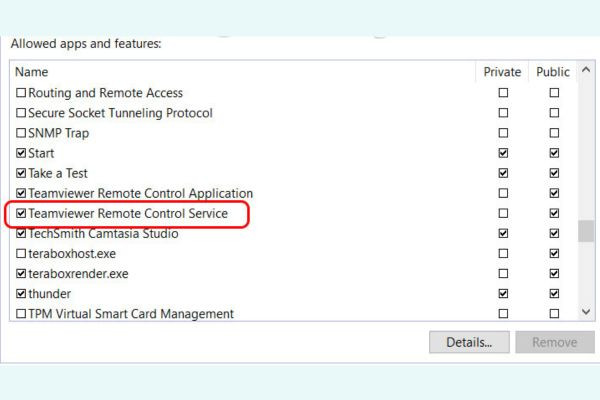600x400 pixels.
Task: Click the Private column header
Action: pos(502,72)
